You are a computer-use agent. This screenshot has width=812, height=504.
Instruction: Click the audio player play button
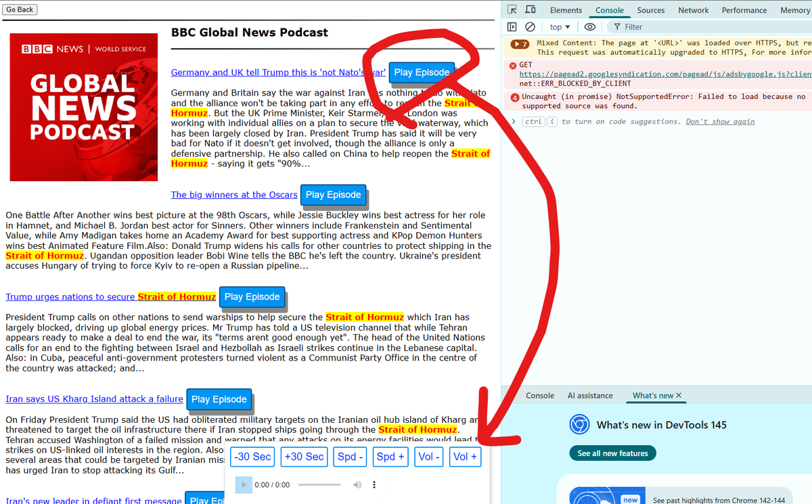[x=244, y=485]
